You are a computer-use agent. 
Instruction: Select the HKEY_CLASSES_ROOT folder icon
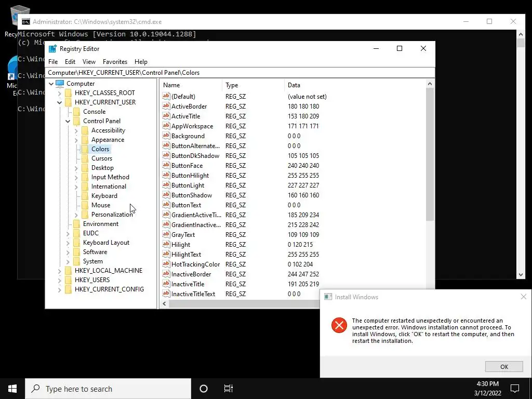tap(69, 93)
